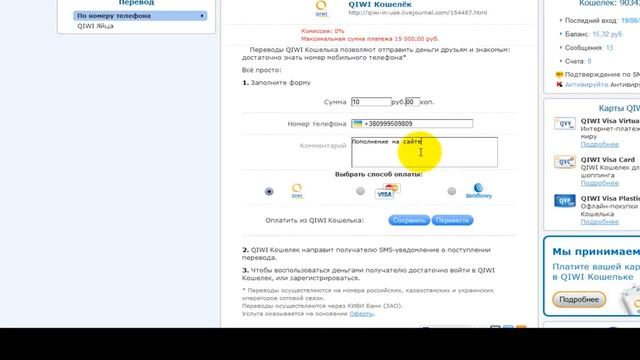Open the QIWI Кошелёк title link
Image resolution: width=640 pixels, height=360 pixels.
pos(380,4)
